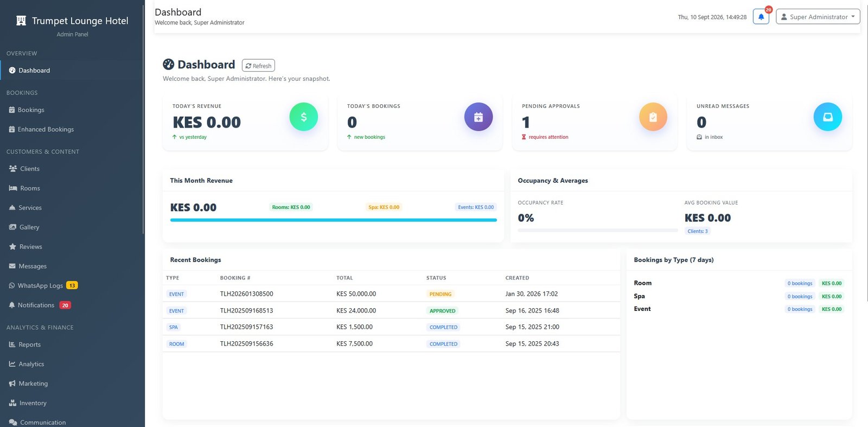868x427 pixels.
Task: Click the WhatsApp icon in sidebar
Action: pyautogui.click(x=12, y=285)
